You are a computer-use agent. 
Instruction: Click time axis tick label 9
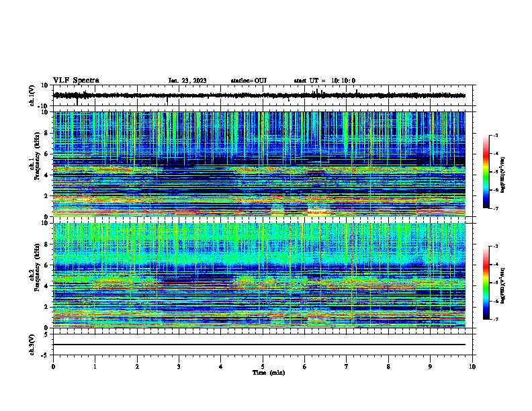[430, 366]
